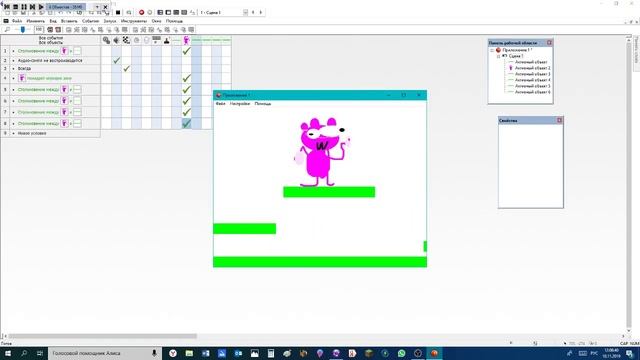
Task: Open the Запуск menu
Action: [110, 21]
